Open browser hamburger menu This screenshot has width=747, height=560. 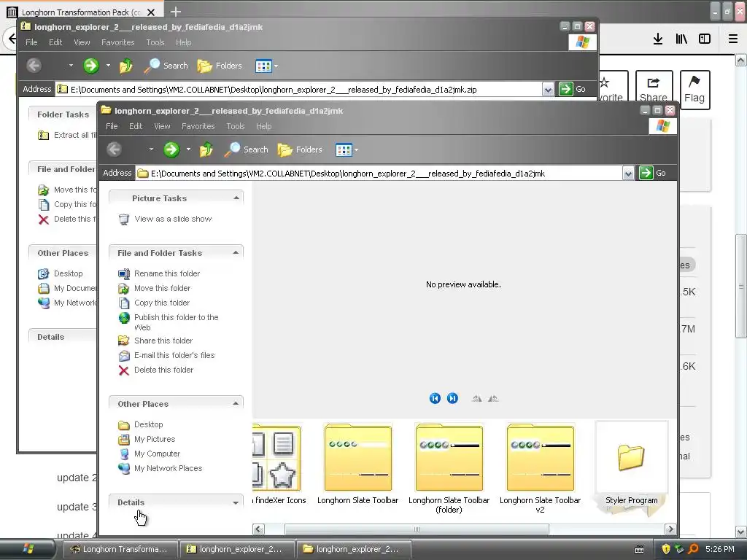pos(733,39)
